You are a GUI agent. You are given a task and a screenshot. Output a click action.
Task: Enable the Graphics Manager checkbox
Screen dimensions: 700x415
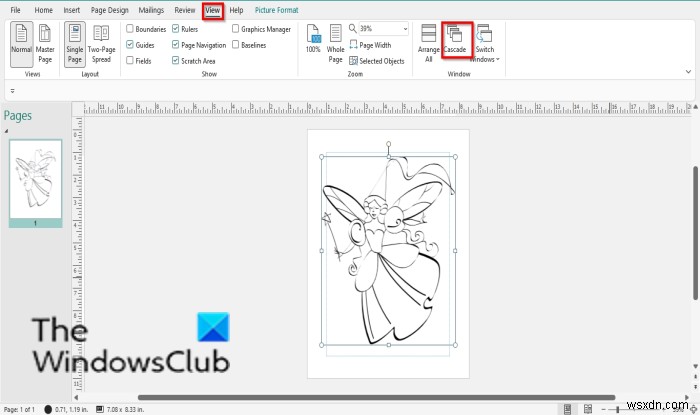pyautogui.click(x=235, y=29)
